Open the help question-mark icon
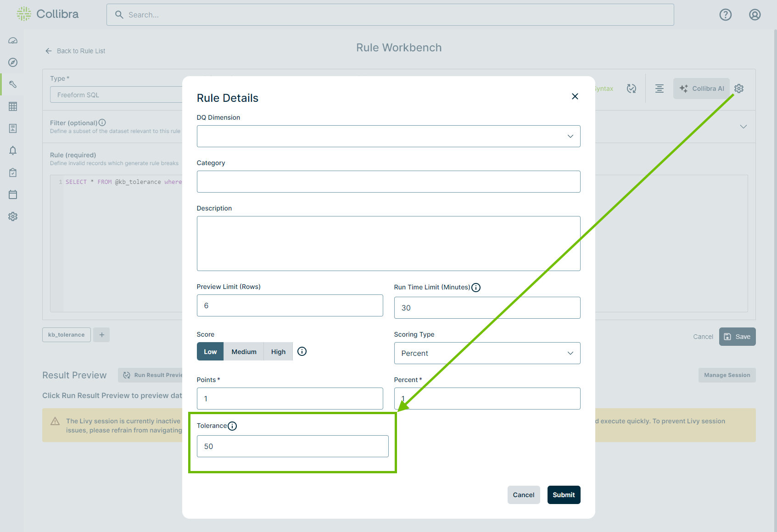The width and height of the screenshot is (777, 532). click(x=725, y=15)
